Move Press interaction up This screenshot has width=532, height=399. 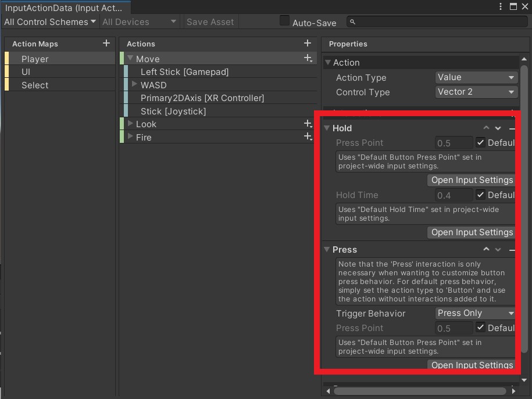[486, 249]
